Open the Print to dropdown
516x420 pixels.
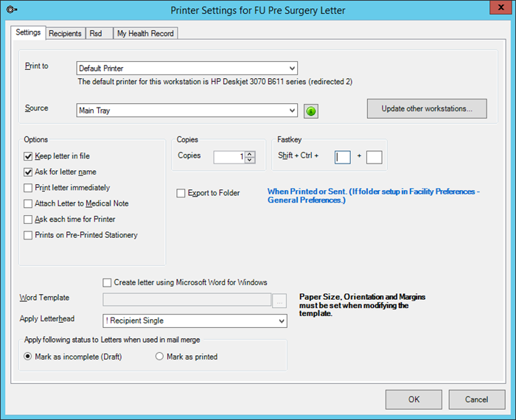[x=292, y=69]
